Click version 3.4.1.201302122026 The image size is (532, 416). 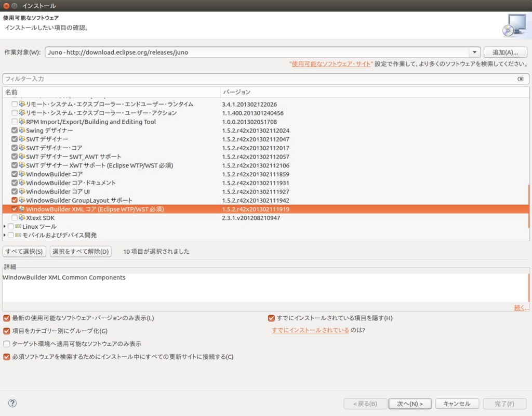coord(249,104)
